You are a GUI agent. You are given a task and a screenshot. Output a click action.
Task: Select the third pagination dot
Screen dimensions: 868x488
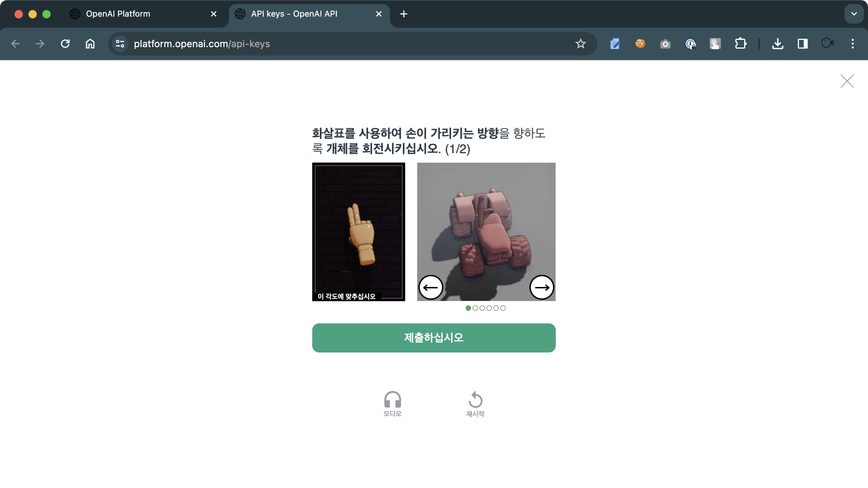[x=482, y=308]
